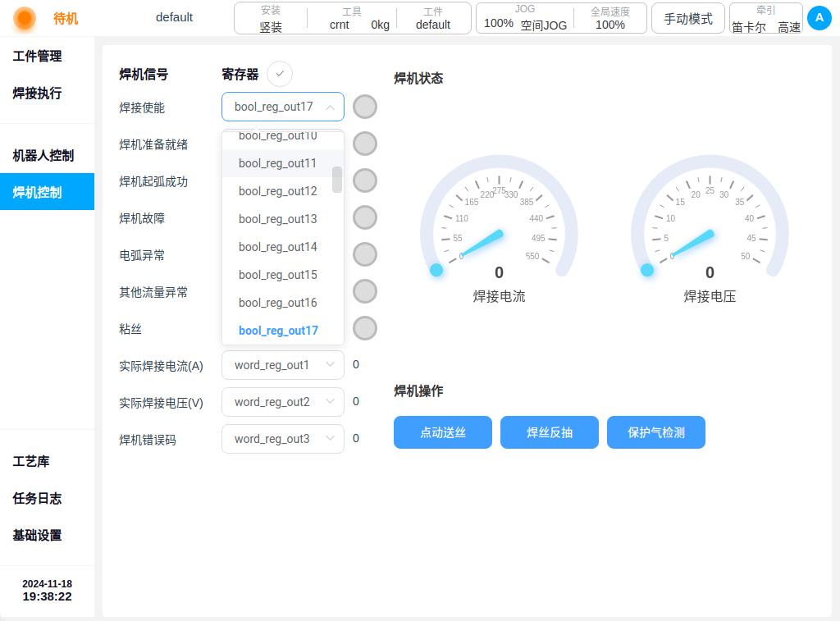The height and width of the screenshot is (621, 840).
Task: Click the arc start success indicator circle
Action: pos(365,180)
